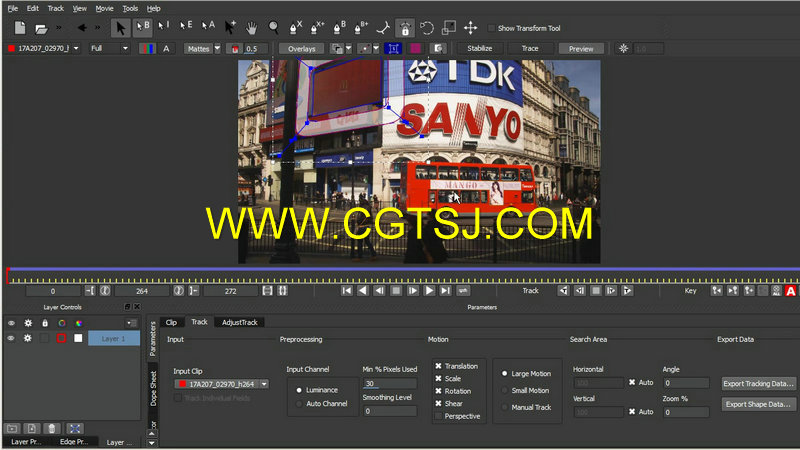Expand the spline points display dropdown arrow
Viewport: 800px width, 450px height.
pos(376,48)
